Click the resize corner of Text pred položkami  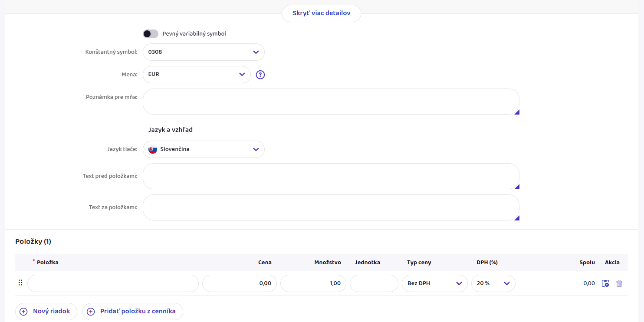[516, 187]
